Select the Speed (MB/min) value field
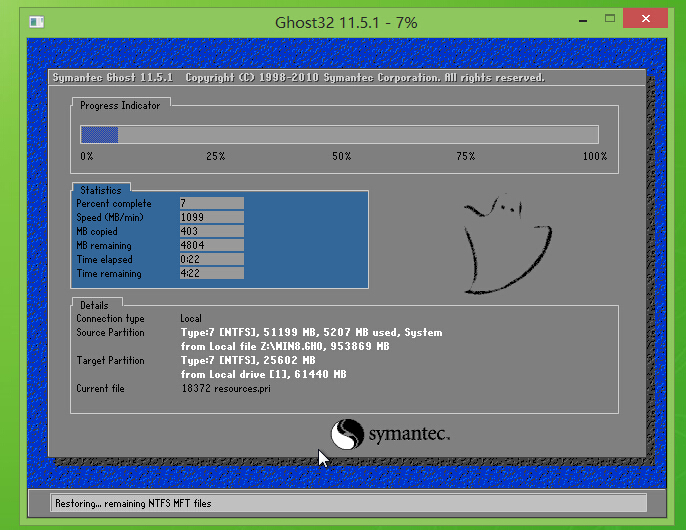Viewport: 686px width, 530px height. pyautogui.click(x=211, y=217)
